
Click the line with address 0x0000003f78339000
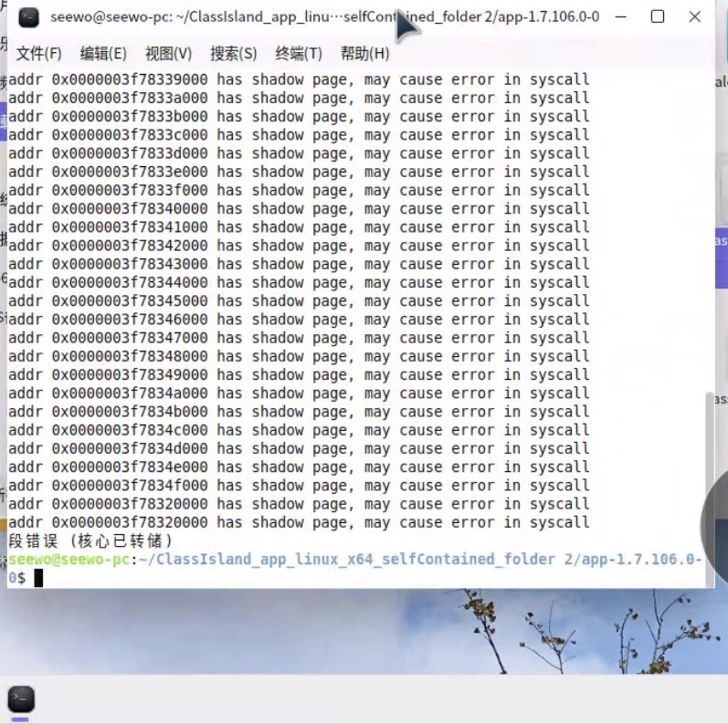coord(299,79)
